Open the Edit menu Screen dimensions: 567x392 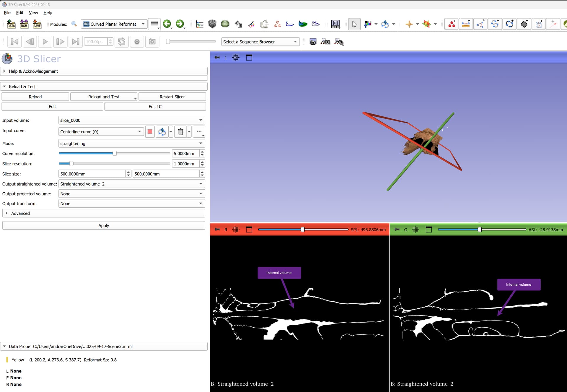[x=19, y=12]
